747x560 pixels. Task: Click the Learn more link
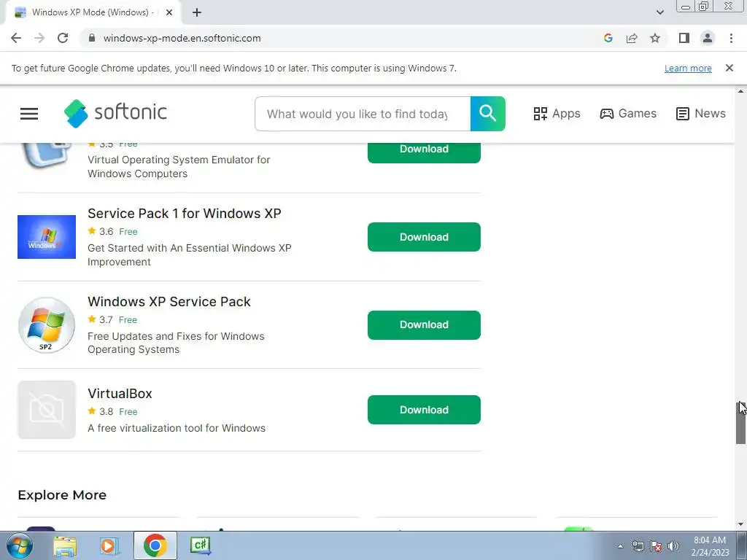click(688, 68)
